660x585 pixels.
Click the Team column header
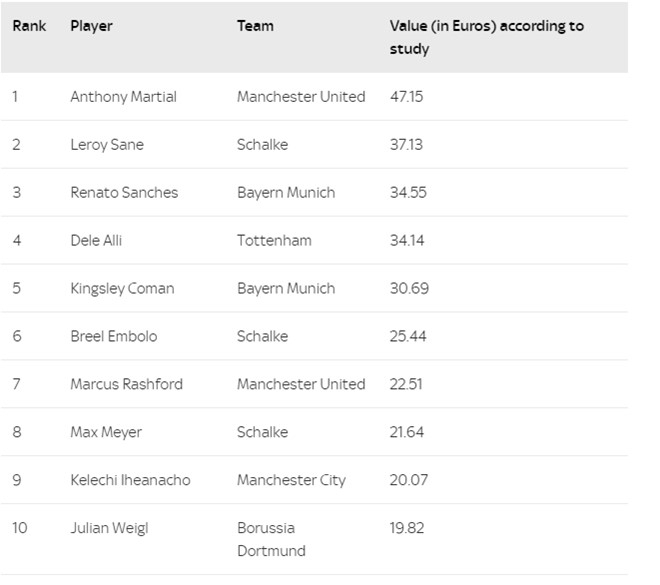point(255,26)
